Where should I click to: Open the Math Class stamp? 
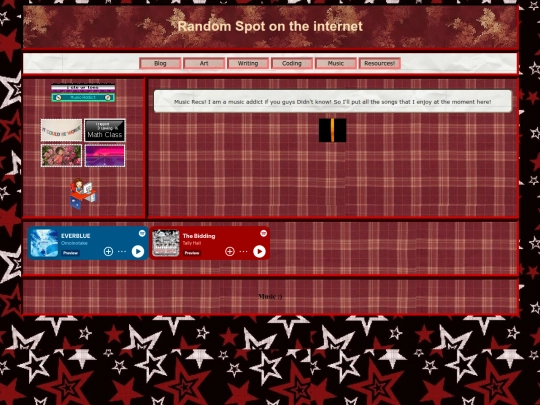coord(105,130)
